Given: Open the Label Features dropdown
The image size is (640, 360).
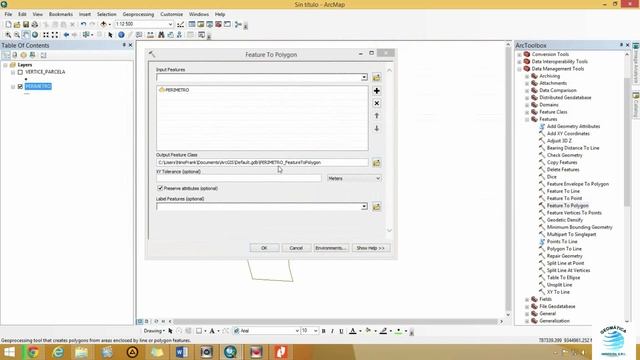Looking at the screenshot, I should tap(364, 207).
